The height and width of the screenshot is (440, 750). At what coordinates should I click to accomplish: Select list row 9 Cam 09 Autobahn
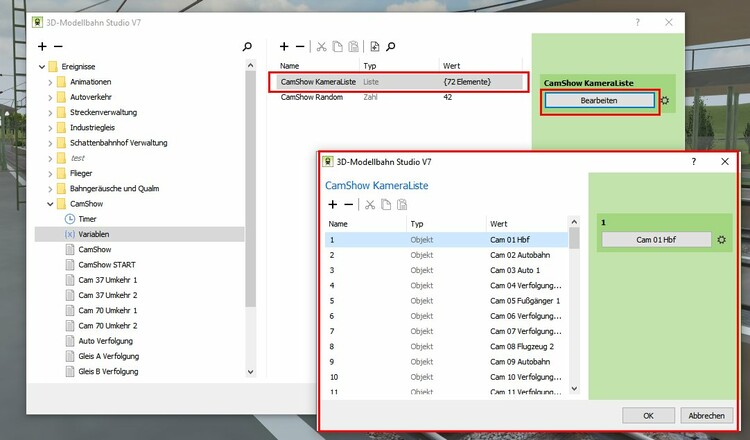coord(446,362)
